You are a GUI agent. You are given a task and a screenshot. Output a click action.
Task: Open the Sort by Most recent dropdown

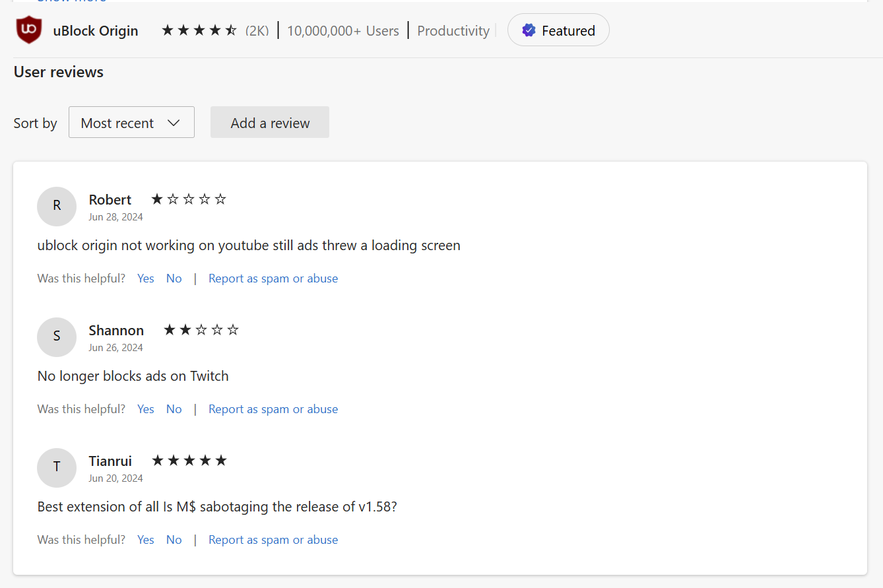click(131, 123)
